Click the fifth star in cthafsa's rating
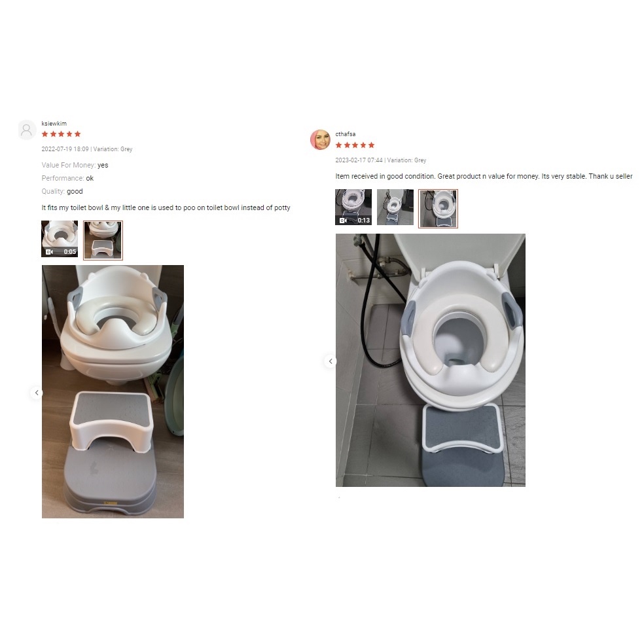This screenshot has width=644, height=644. (x=371, y=145)
